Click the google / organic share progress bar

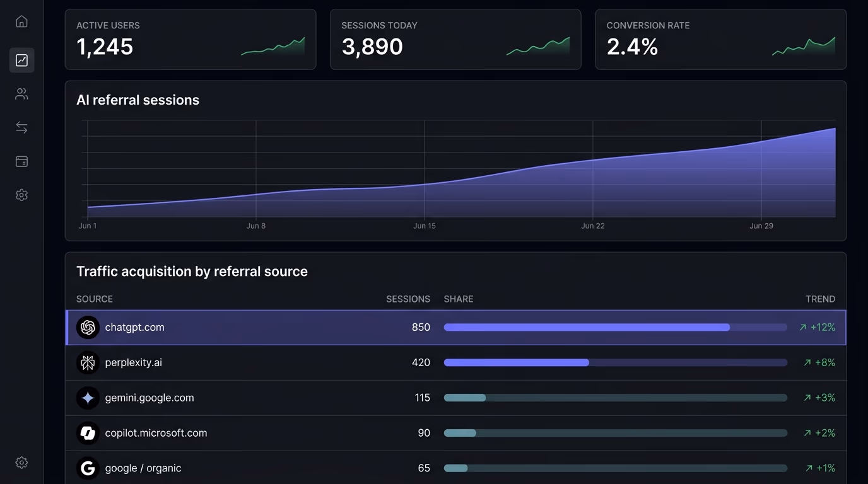pos(616,468)
